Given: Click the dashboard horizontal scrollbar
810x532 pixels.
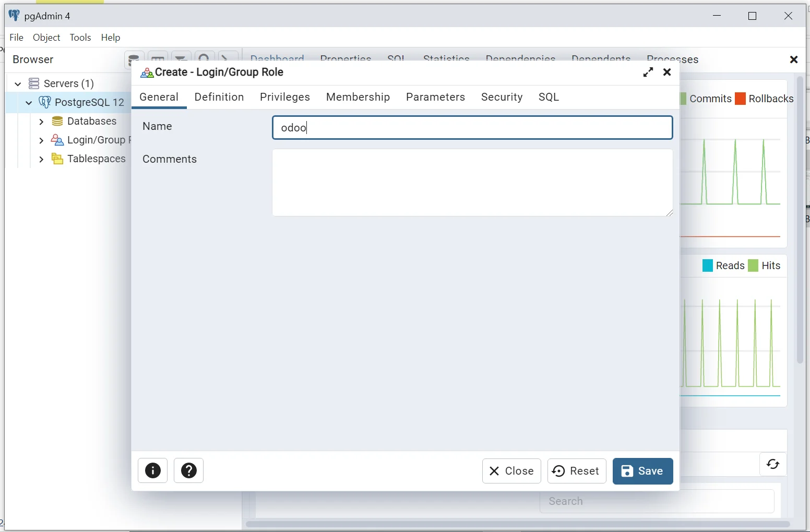Looking at the screenshot, I should pyautogui.click(x=518, y=524).
